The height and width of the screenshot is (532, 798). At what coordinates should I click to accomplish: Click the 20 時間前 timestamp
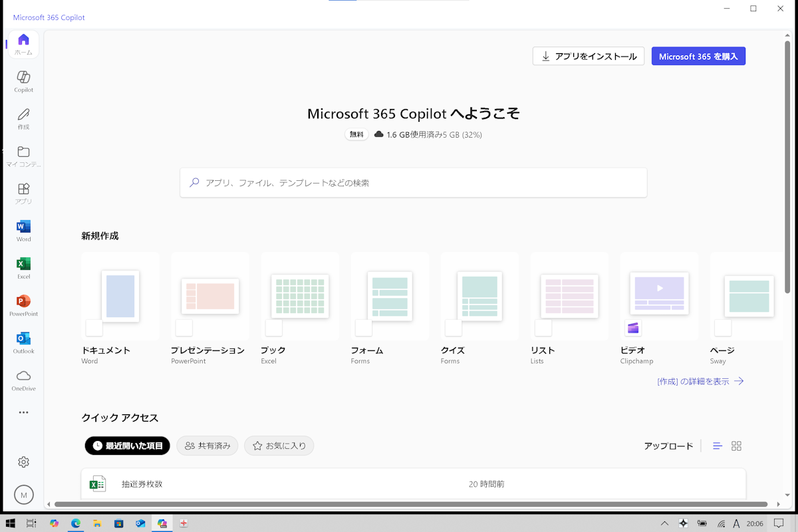pos(486,484)
